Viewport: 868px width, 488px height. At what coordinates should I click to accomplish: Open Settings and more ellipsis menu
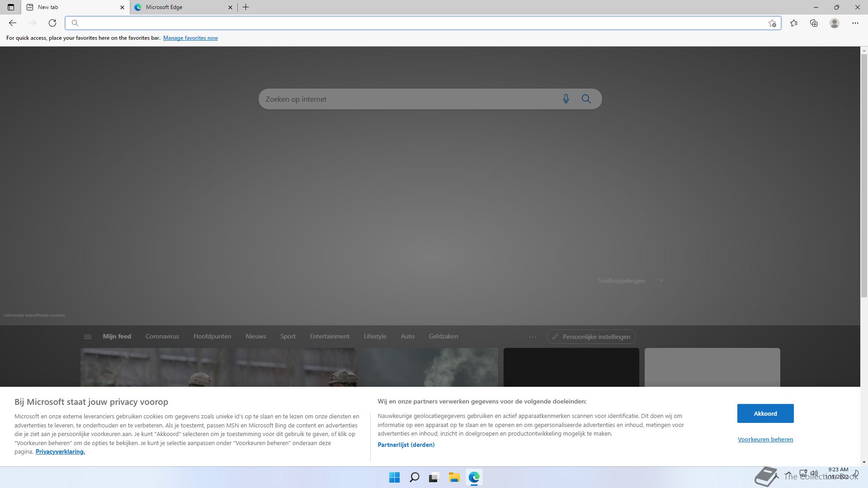855,23
